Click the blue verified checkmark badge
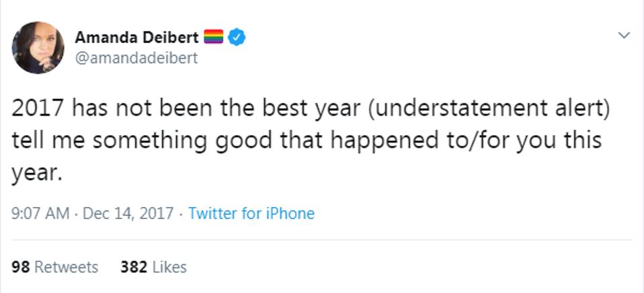Image resolution: width=644 pixels, height=293 pixels. click(x=237, y=38)
